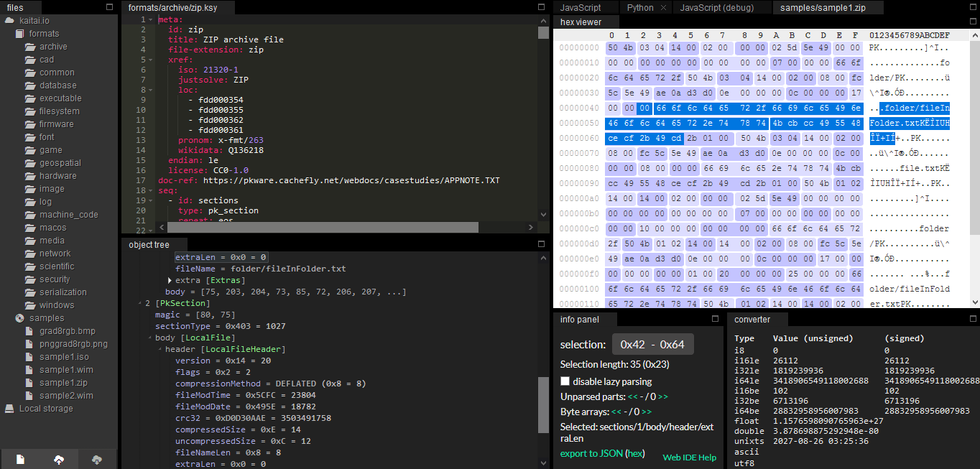This screenshot has height=469, width=980.
Task: Click the upload cloud icon
Action: [x=59, y=459]
